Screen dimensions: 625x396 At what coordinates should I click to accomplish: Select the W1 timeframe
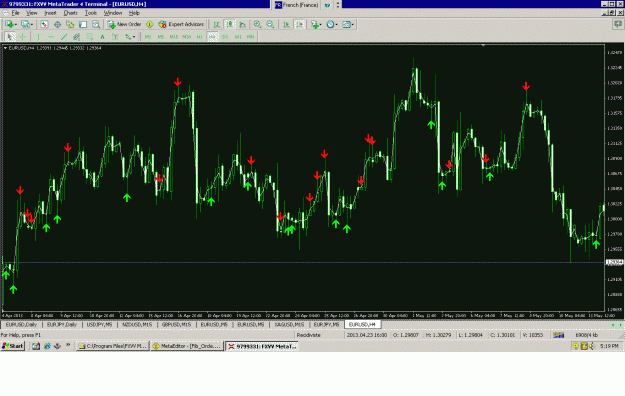tap(238, 37)
